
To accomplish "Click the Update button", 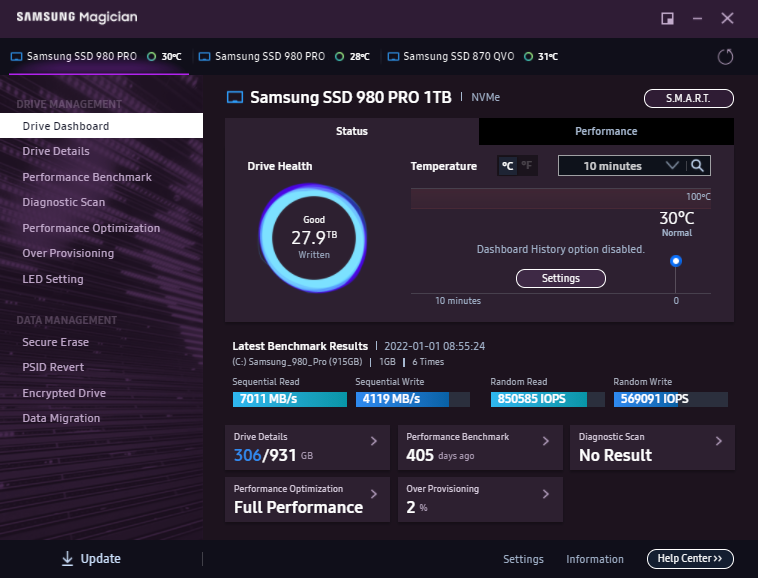I will (x=91, y=559).
